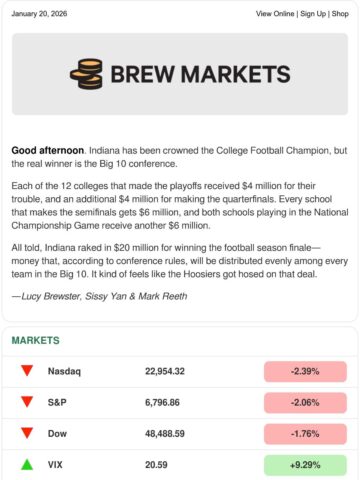Click the S&P -2.06% change badge
Image resolution: width=360 pixels, height=480 pixels.
click(x=305, y=402)
